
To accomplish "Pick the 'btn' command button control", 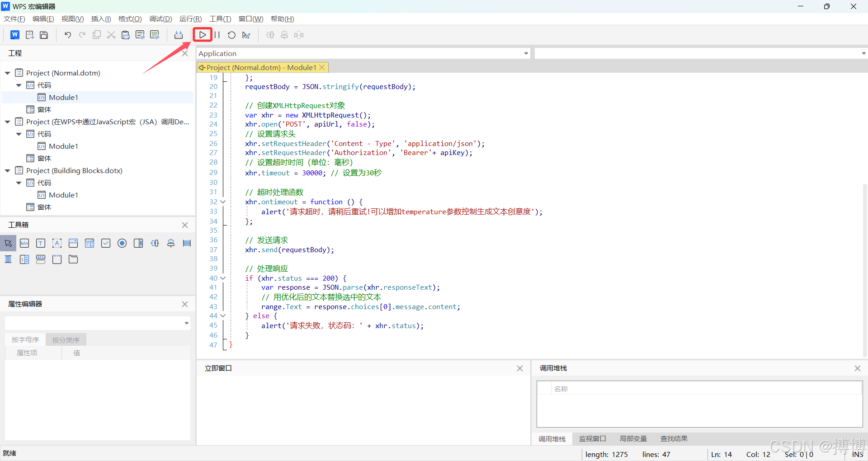I will click(24, 243).
